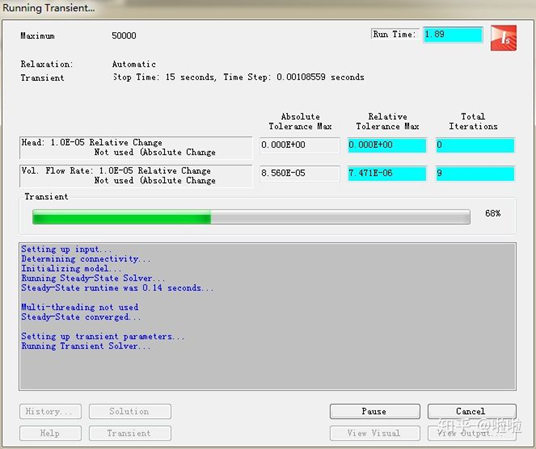The height and width of the screenshot is (449, 536).
Task: Click the View Visual button
Action: point(375,433)
